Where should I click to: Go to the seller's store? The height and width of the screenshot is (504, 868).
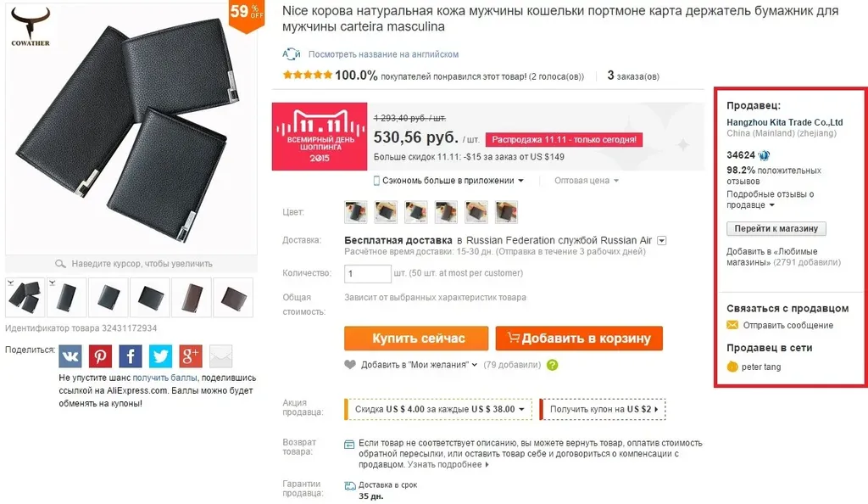click(776, 228)
